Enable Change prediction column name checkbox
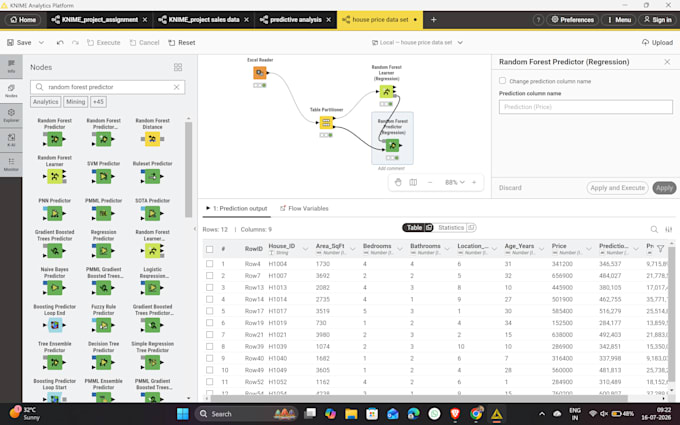Image resolution: width=680 pixels, height=425 pixels. coord(502,81)
